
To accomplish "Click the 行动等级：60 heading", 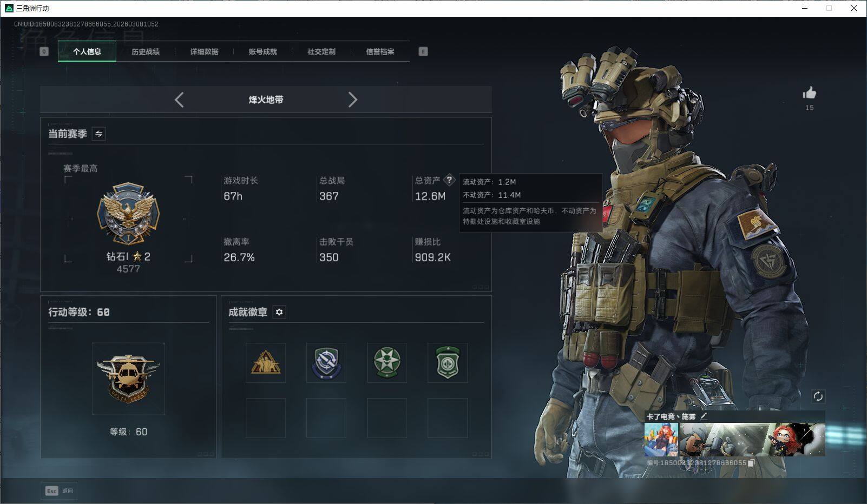I will 79,312.
